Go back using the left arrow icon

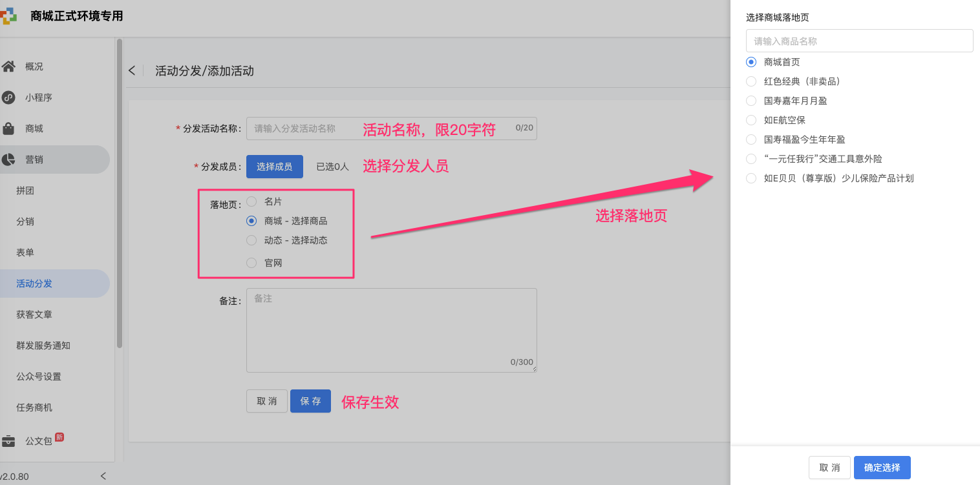click(x=132, y=70)
